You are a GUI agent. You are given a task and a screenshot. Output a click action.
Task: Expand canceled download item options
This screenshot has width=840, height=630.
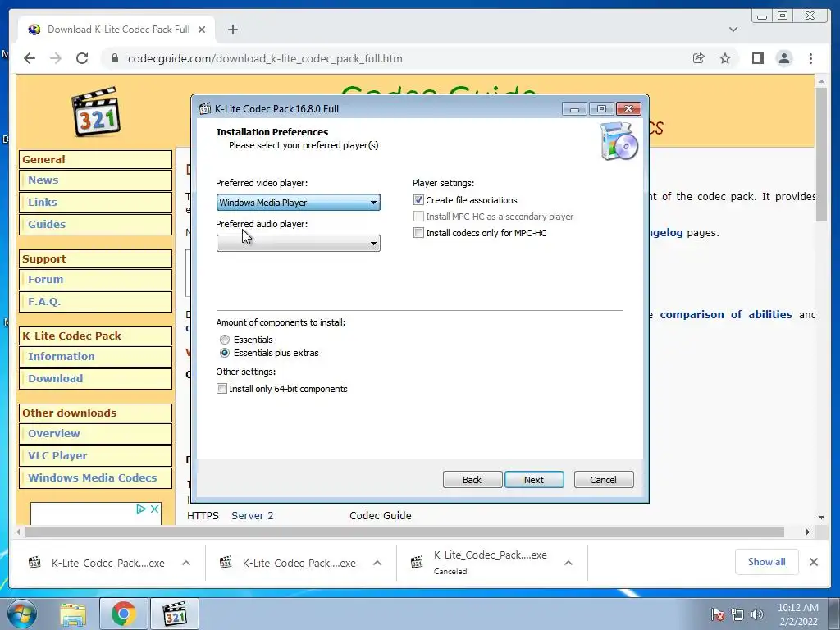click(568, 563)
